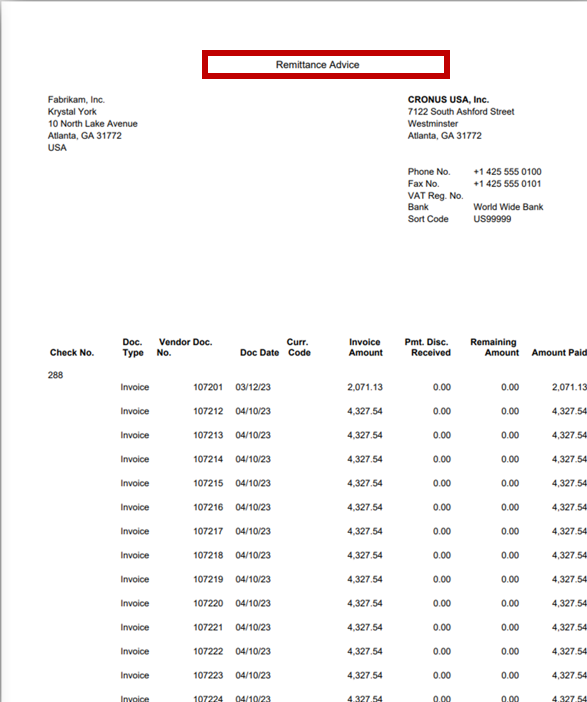
Task: Click the World Wide Bank value
Action: pos(508,207)
